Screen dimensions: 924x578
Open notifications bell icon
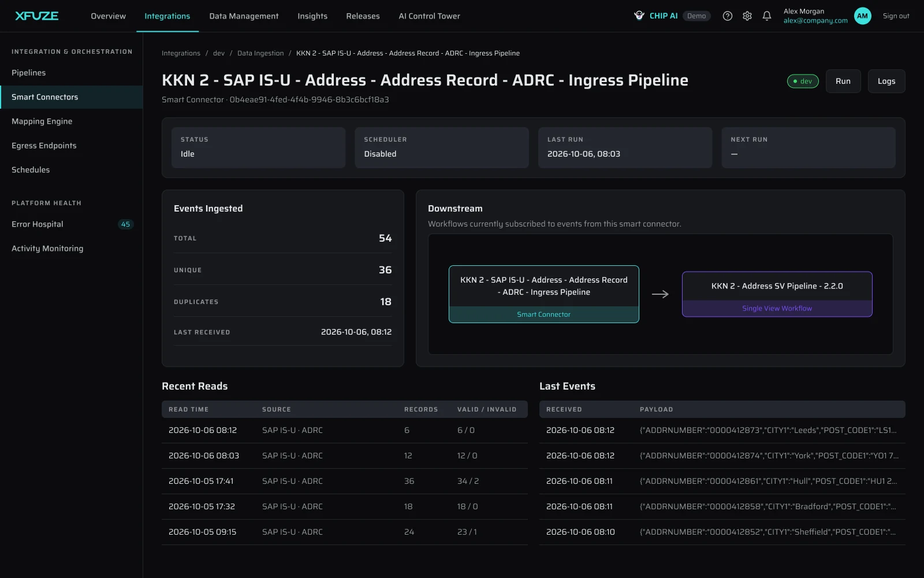coord(767,16)
